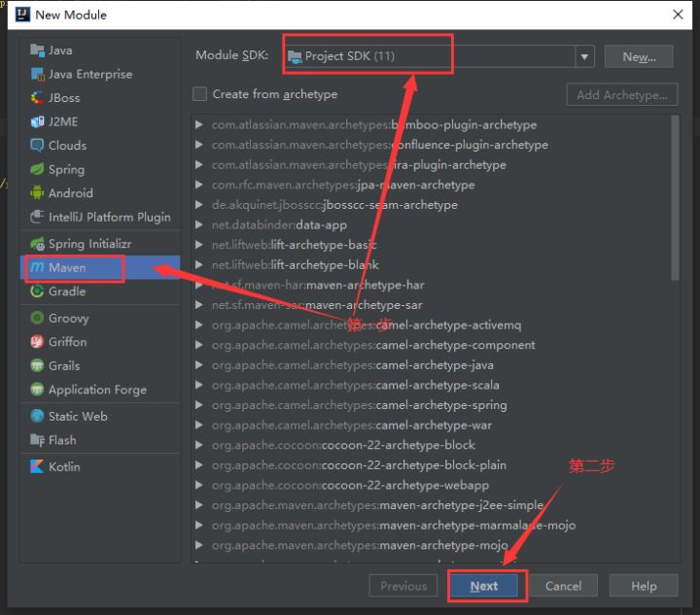Select the Java module icon

click(37, 51)
